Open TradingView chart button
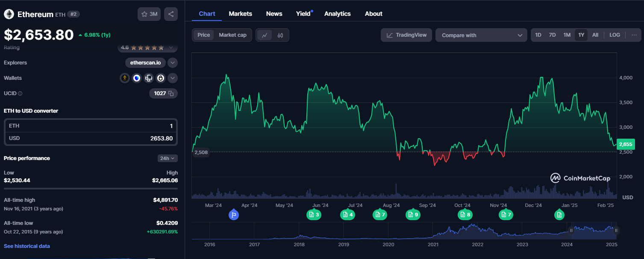This screenshot has height=259, width=644. coord(406,35)
